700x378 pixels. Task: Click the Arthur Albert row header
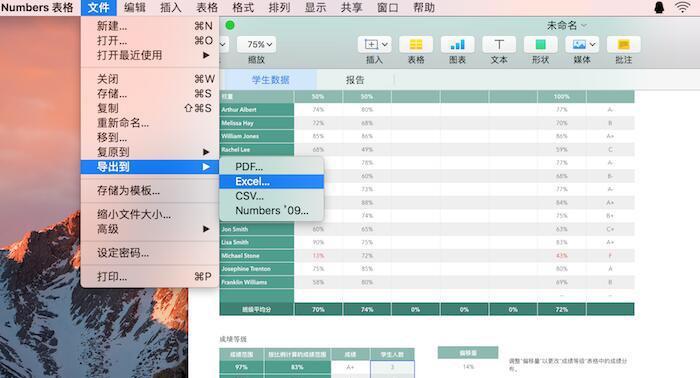click(257, 109)
